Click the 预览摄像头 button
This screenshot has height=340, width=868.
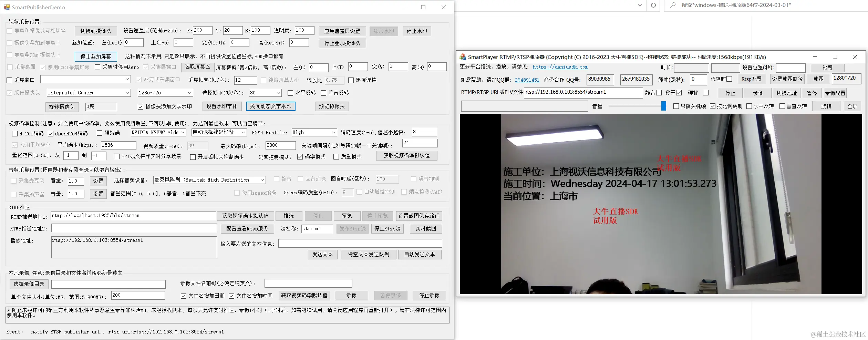coord(332,106)
